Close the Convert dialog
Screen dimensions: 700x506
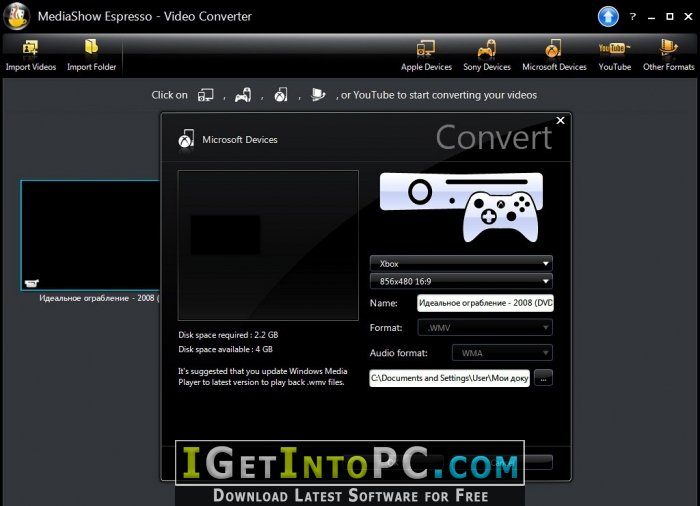click(x=560, y=121)
